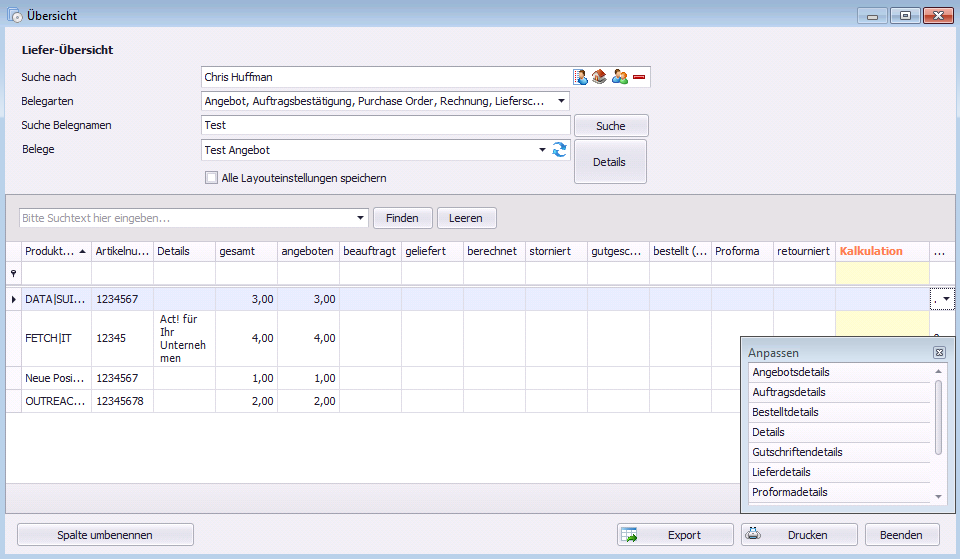960x559 pixels.
Task: Click angeboten value 2,00 in OUTREAC... row
Action: (x=308, y=401)
